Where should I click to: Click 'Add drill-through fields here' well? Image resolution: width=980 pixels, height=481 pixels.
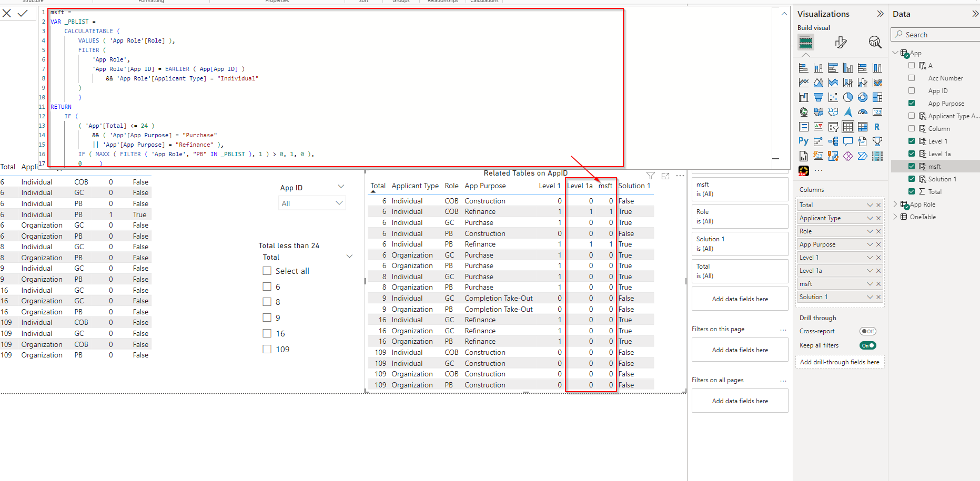840,362
